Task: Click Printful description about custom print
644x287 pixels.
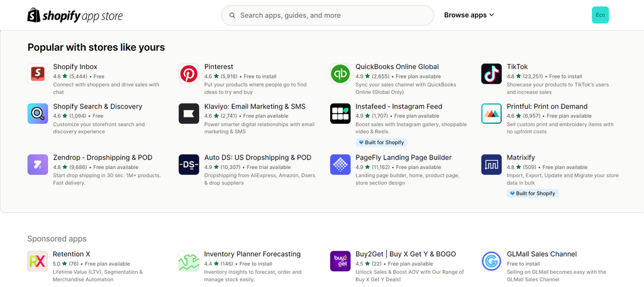Action: [x=560, y=128]
